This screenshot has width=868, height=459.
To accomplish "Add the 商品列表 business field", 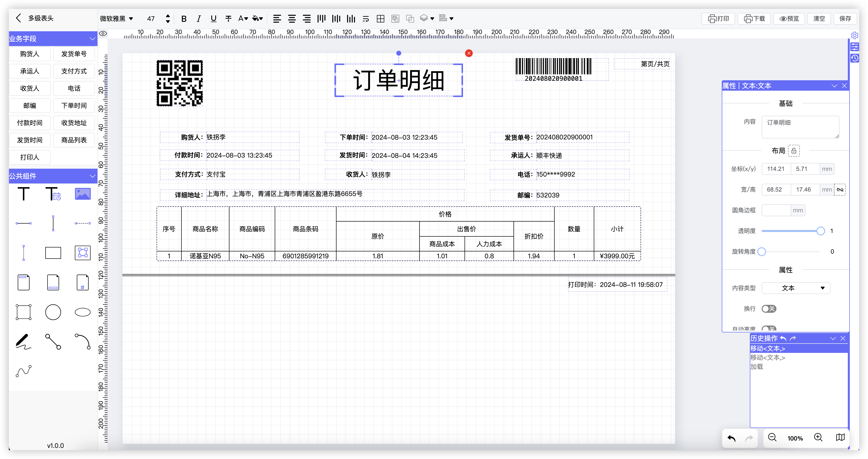I will (x=74, y=140).
